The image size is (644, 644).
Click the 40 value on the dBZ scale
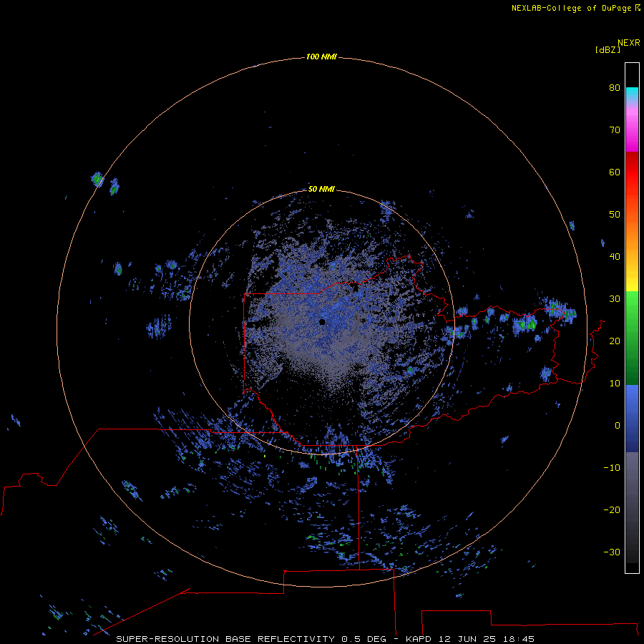click(x=615, y=257)
